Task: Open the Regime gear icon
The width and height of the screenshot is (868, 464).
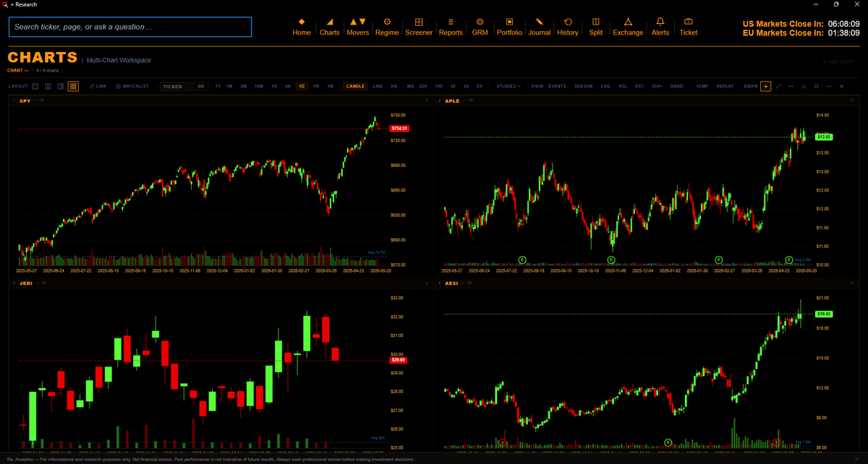Action: pyautogui.click(x=387, y=27)
